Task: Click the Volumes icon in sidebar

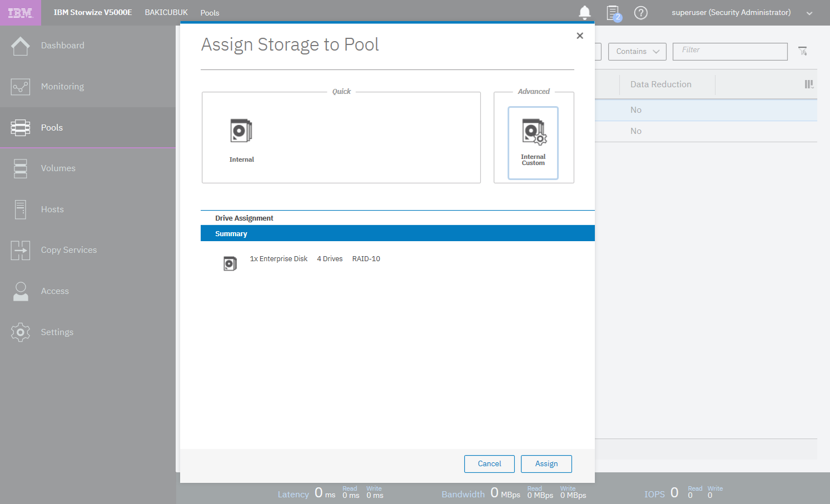Action: (x=21, y=168)
